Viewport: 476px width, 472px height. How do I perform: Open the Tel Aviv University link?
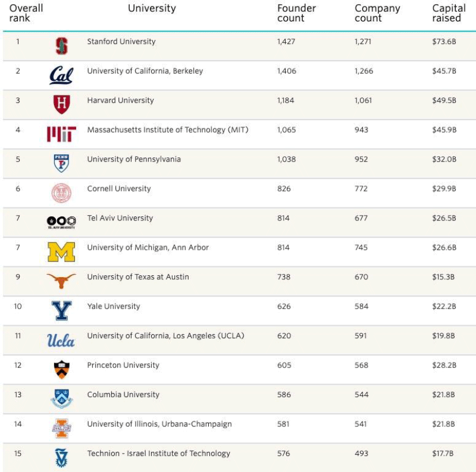pyautogui.click(x=120, y=218)
